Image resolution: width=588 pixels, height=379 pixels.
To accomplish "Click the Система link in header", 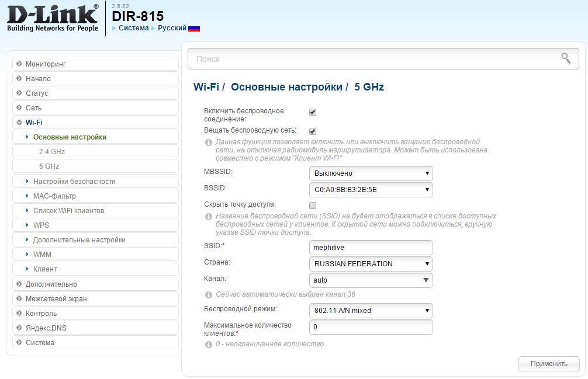I will (x=133, y=28).
